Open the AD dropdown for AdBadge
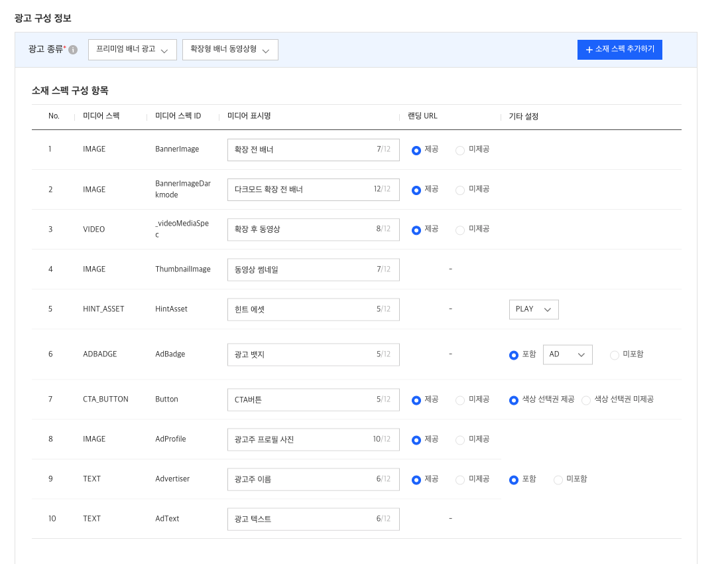Viewport: 728px width, 564px height. tap(567, 354)
